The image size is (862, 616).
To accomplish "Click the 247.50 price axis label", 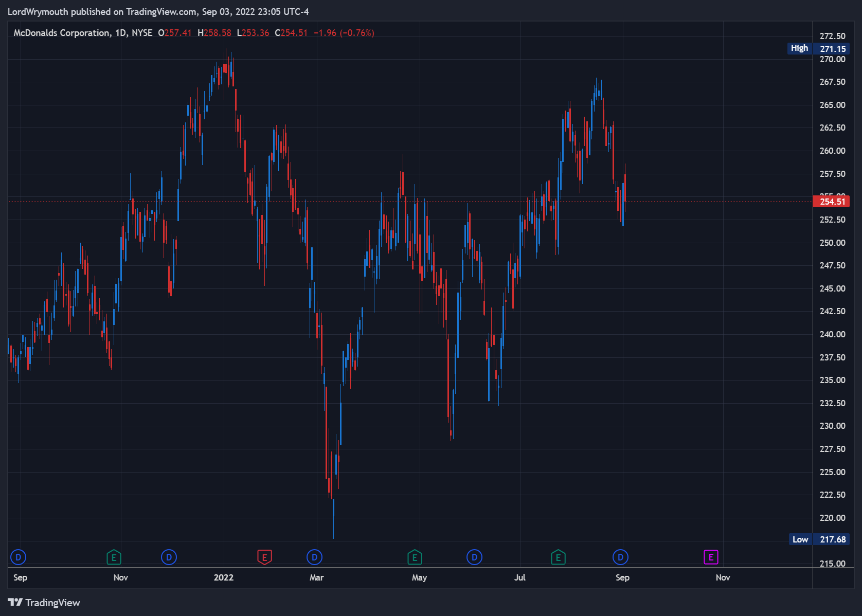I will tap(832, 265).
